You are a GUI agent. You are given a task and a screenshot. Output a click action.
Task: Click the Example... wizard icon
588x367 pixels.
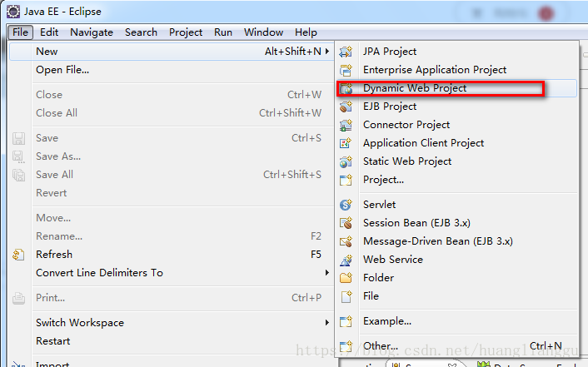click(x=346, y=321)
